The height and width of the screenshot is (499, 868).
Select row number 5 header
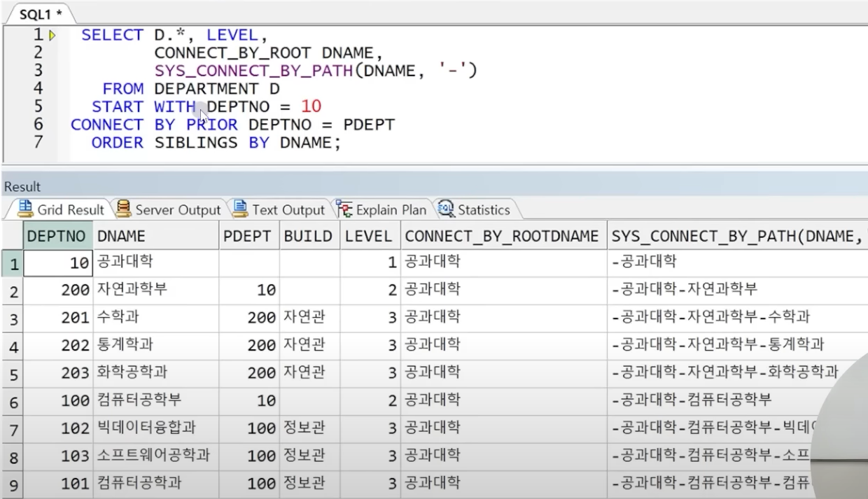click(x=12, y=374)
